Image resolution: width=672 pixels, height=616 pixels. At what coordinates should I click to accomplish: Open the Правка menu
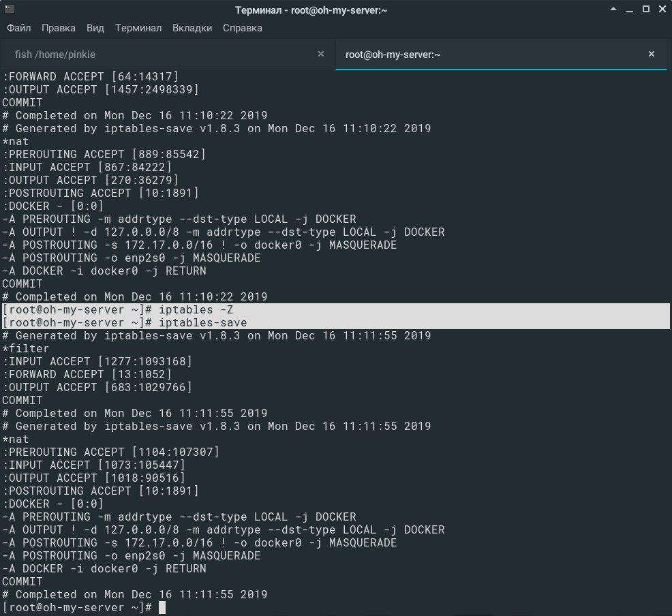pyautogui.click(x=59, y=28)
